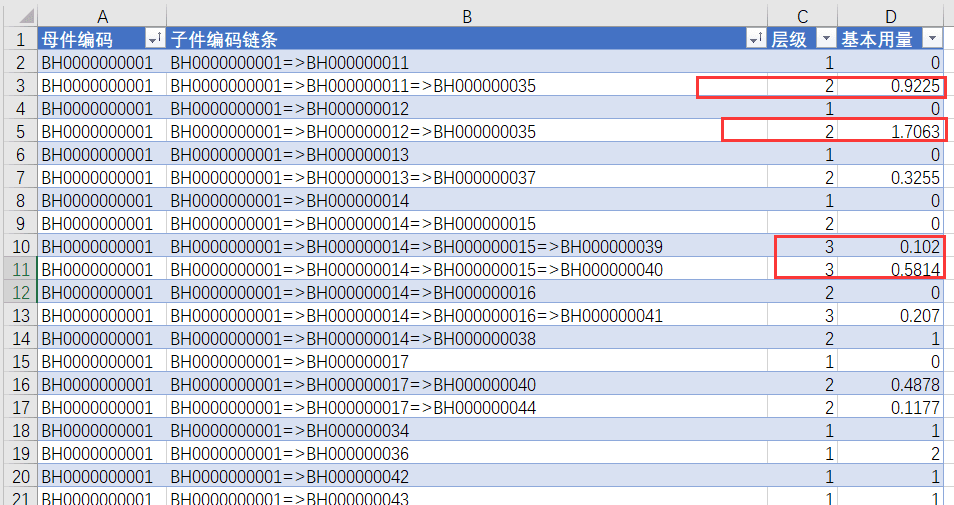
Task: Select cell with value 0.5814
Action: tap(891, 270)
